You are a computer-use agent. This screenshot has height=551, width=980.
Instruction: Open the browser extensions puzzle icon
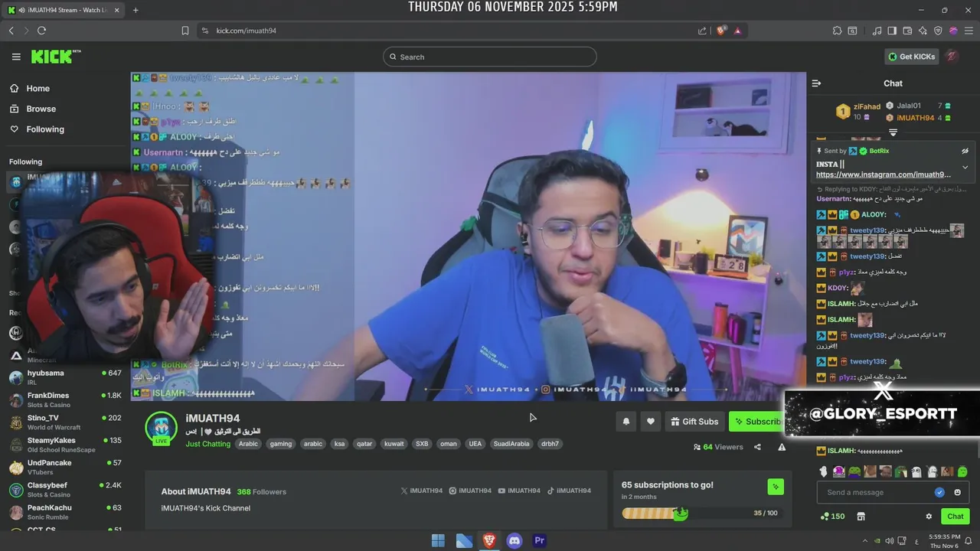coord(837,31)
